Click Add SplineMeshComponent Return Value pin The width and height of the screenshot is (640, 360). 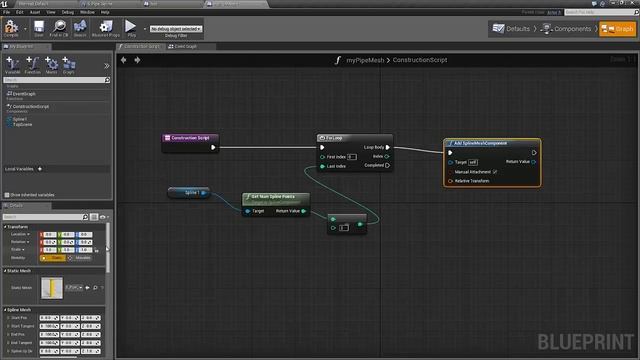(x=534, y=162)
